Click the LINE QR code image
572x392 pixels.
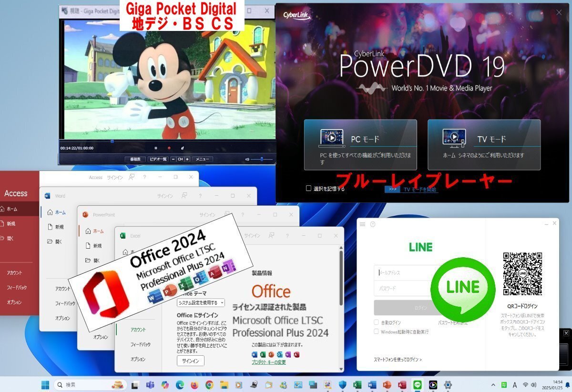[522, 273]
